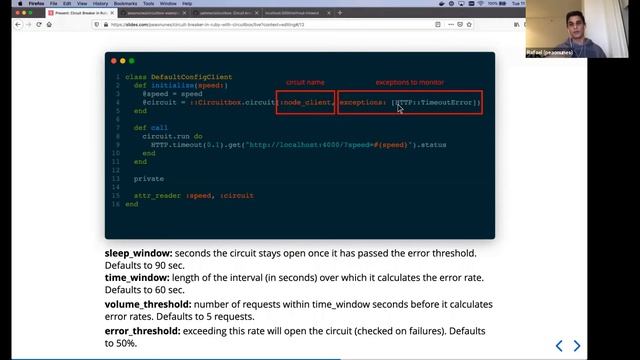Open the Help menu
This screenshot has height=360, width=640.
click(187, 3)
